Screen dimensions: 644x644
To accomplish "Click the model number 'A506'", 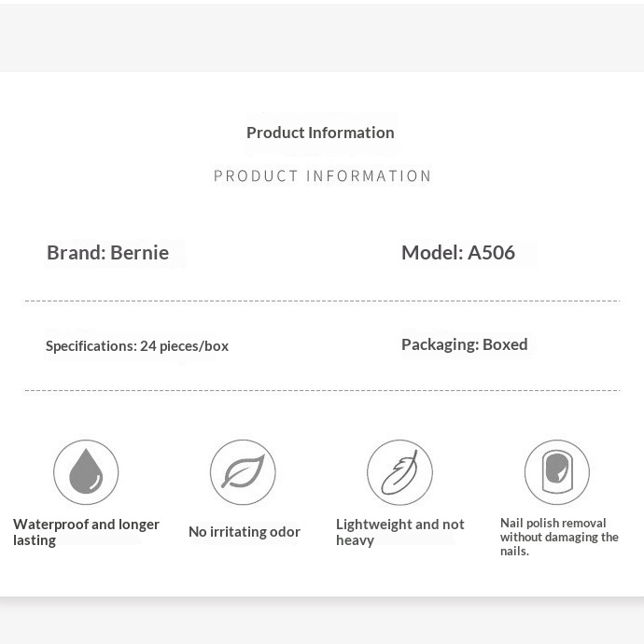I will pos(491,253).
